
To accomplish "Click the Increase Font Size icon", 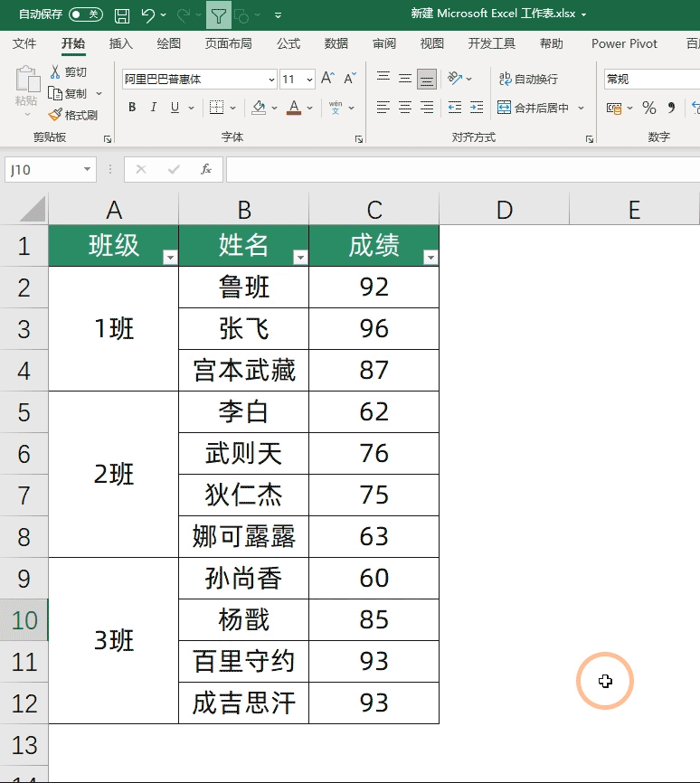I will 327,79.
